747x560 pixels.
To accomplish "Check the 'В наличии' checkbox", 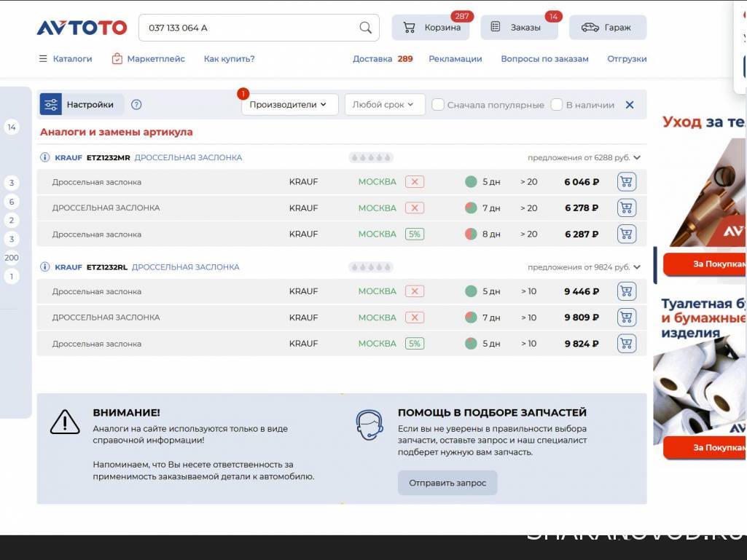I will tap(557, 105).
